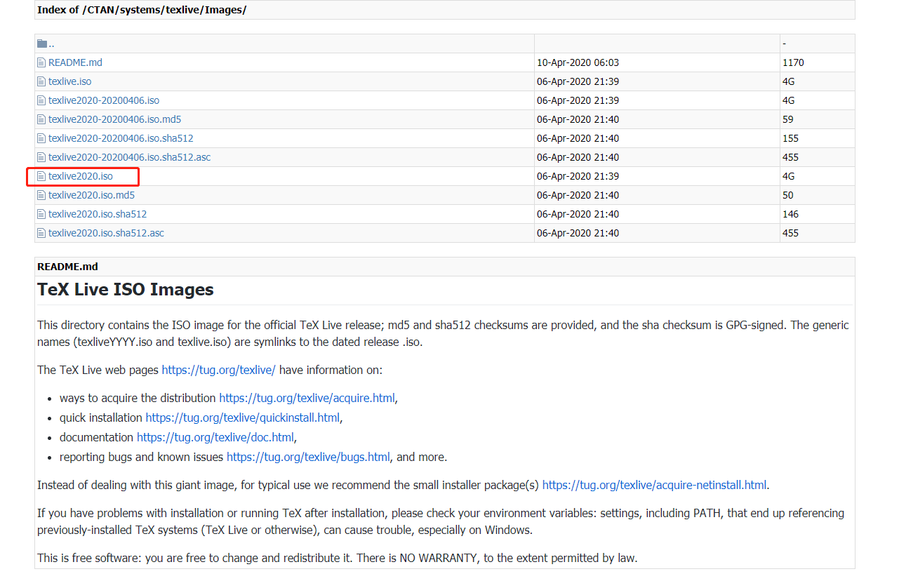Open texlive2020-20200406.iso.sha512.asc signature link
Screen dimensions: 899x588
[129, 157]
